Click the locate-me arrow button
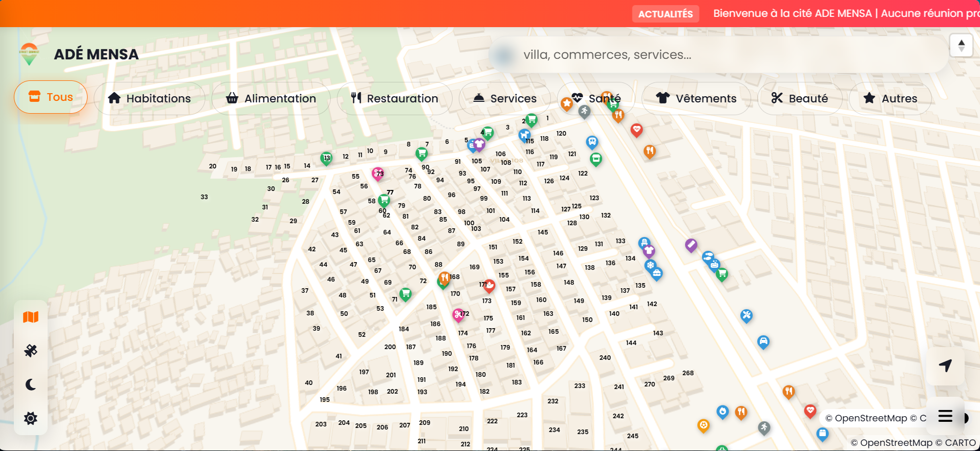Viewport: 980px width, 451px height. pyautogui.click(x=945, y=366)
